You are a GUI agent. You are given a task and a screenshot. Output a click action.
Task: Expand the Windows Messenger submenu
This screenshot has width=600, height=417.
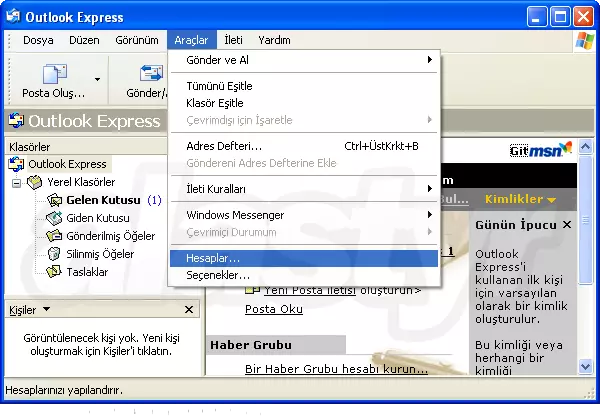pyautogui.click(x=304, y=215)
